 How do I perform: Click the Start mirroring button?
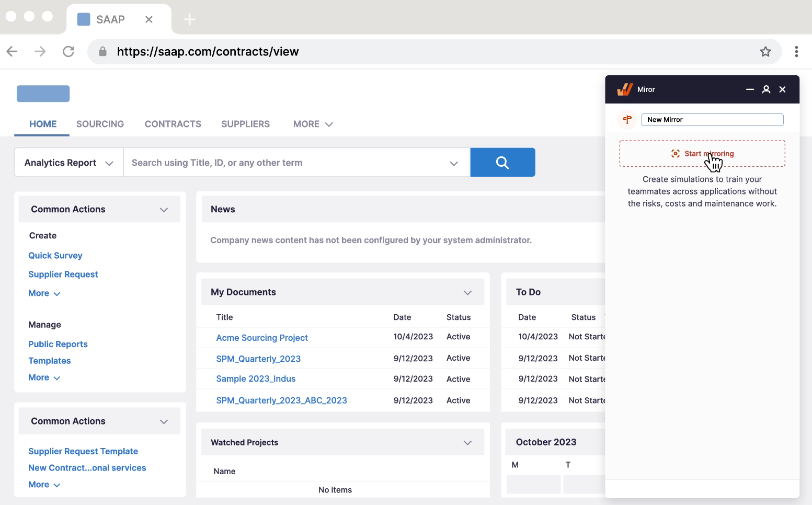point(702,154)
